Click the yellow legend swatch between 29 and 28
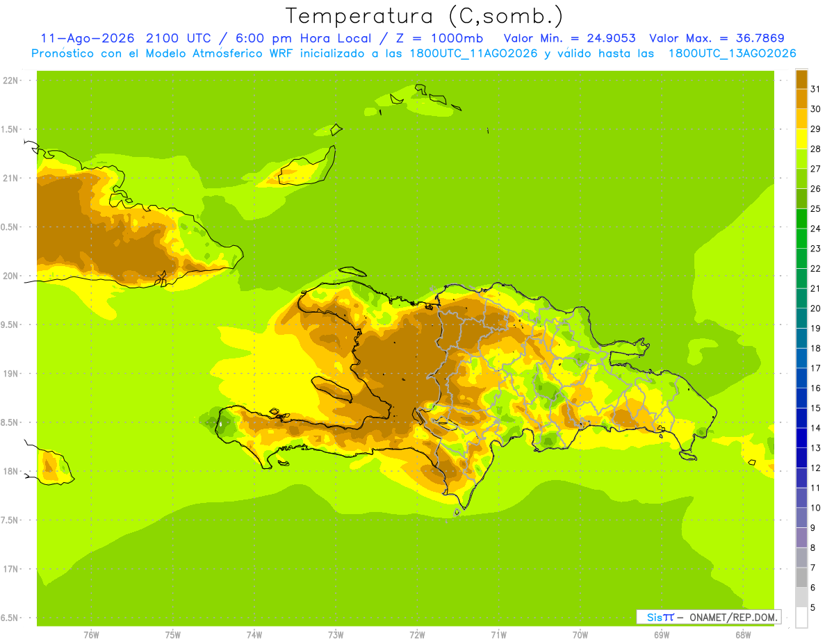The height and width of the screenshot is (644, 834). [801, 139]
